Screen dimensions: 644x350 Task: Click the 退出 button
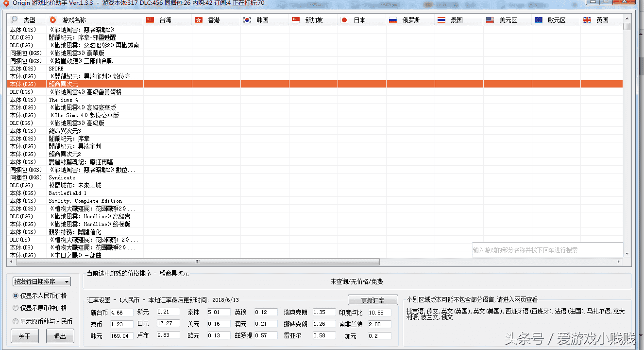(60, 336)
